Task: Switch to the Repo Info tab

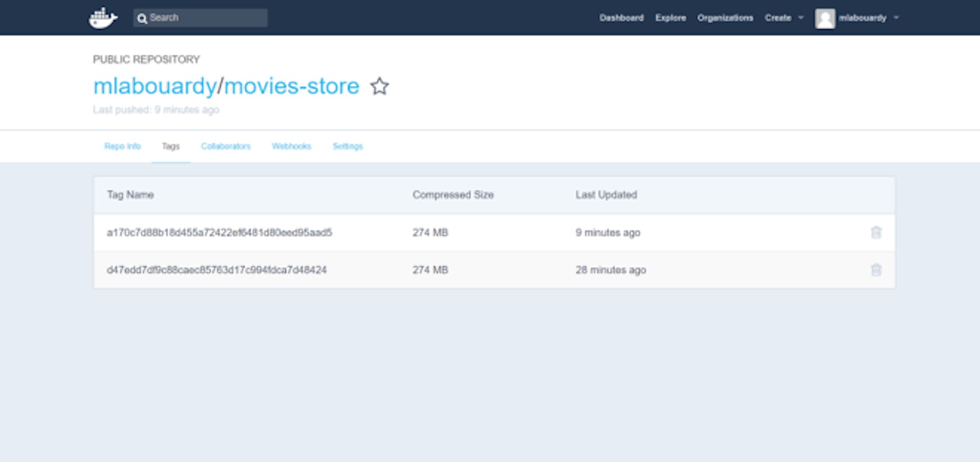Action: pos(122,147)
